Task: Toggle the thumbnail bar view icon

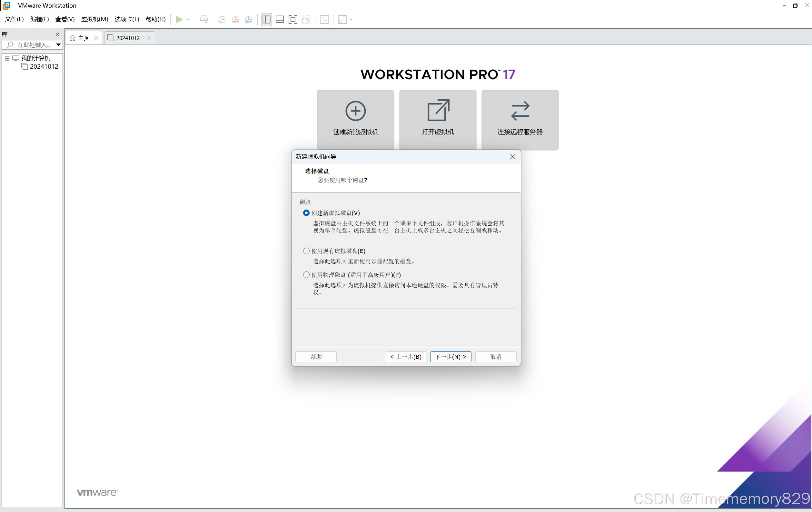Action: click(x=280, y=20)
